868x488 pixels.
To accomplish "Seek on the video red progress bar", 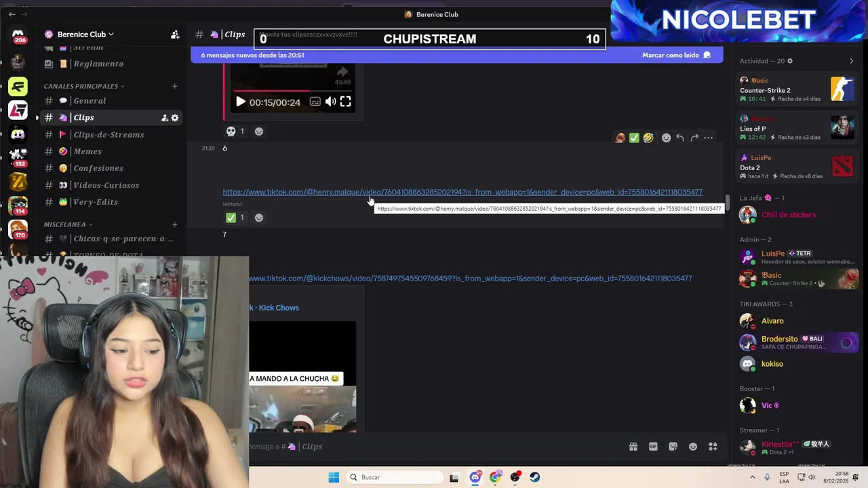I will coord(293,90).
